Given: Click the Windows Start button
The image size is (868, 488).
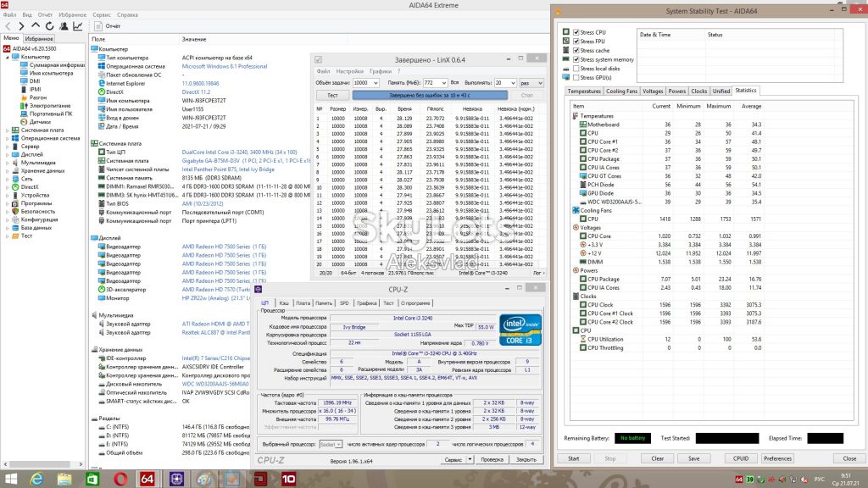Looking at the screenshot, I should (10, 479).
